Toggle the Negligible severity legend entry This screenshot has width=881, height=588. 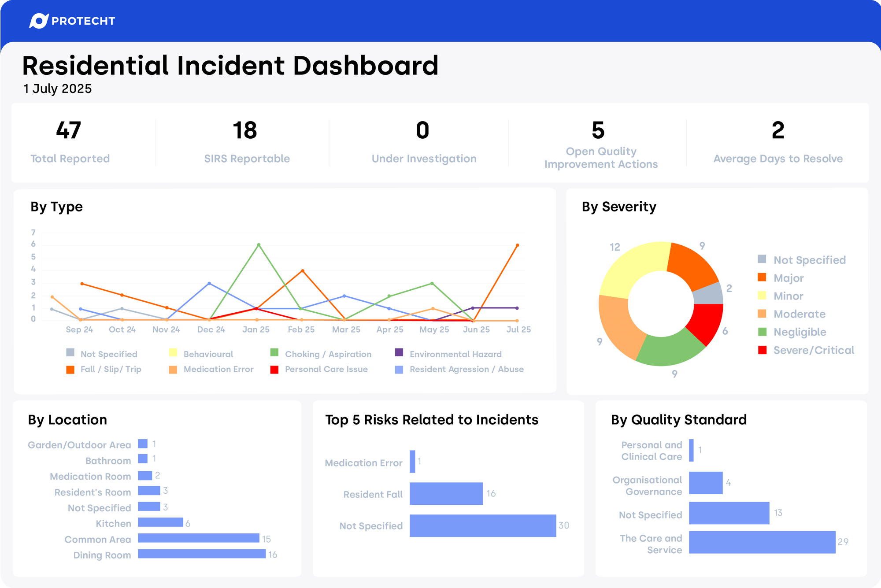[x=799, y=332]
